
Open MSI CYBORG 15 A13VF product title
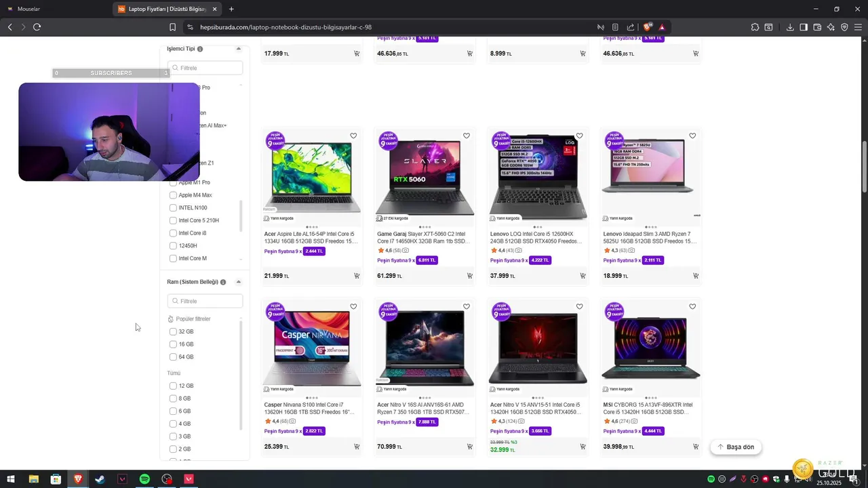(x=648, y=408)
